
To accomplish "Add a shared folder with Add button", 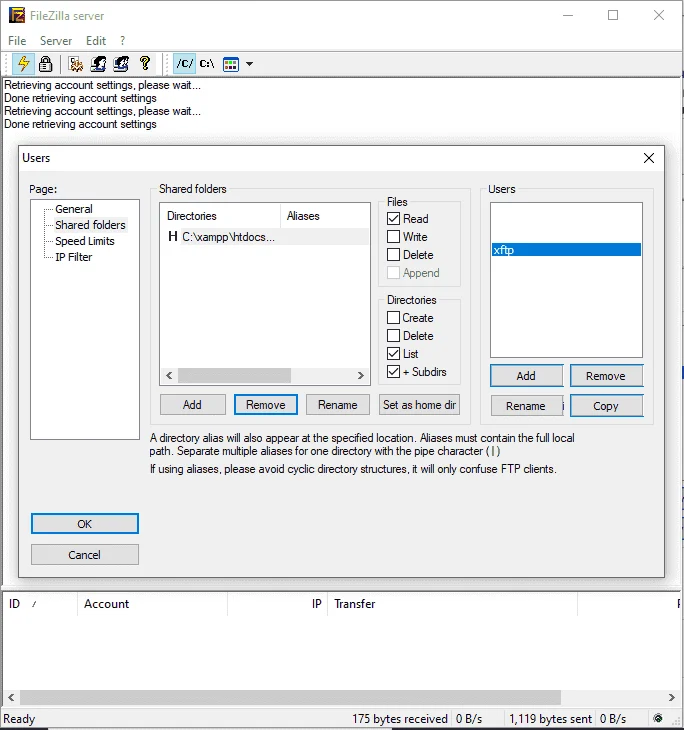I will 193,405.
